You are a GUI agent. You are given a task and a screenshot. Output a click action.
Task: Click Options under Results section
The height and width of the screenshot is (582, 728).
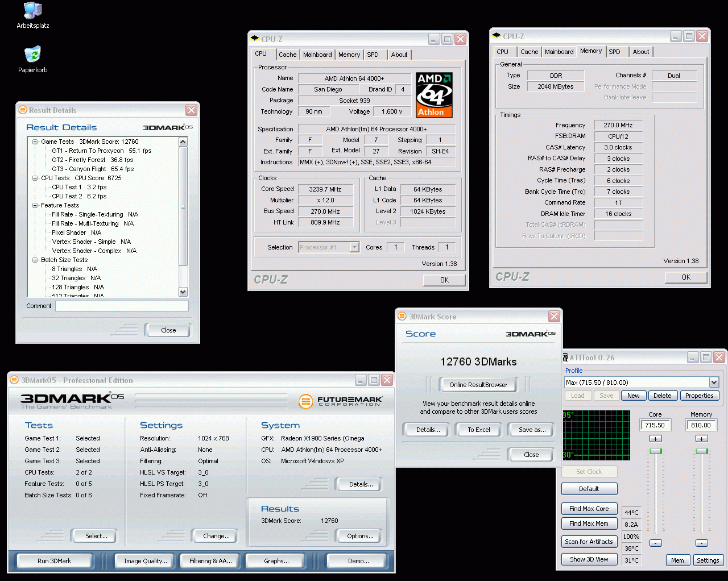click(360, 536)
